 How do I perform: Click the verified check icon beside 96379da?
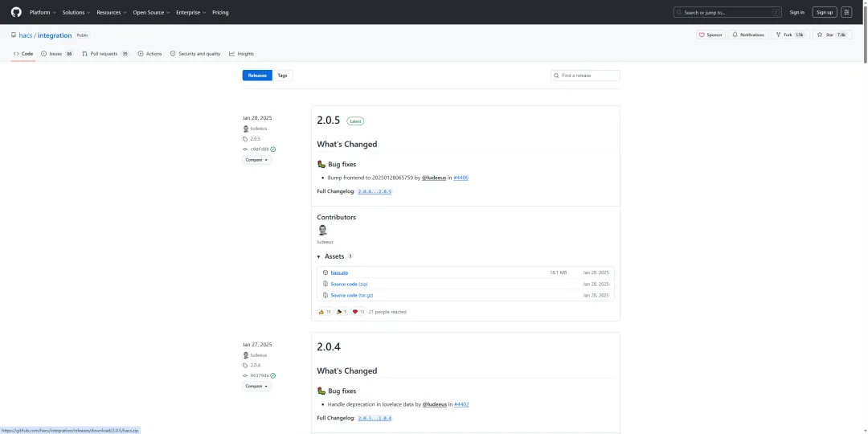click(x=273, y=375)
